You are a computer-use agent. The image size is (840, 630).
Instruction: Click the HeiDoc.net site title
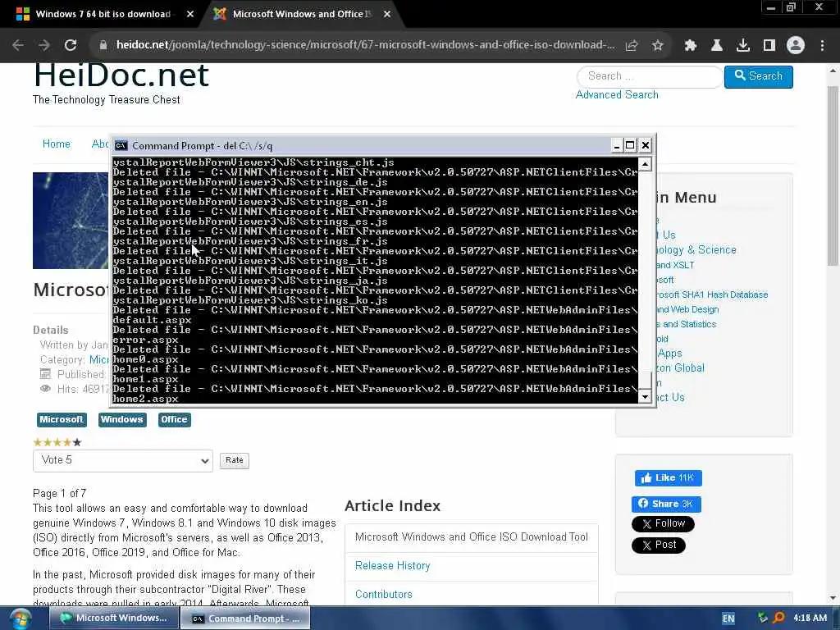pos(121,75)
